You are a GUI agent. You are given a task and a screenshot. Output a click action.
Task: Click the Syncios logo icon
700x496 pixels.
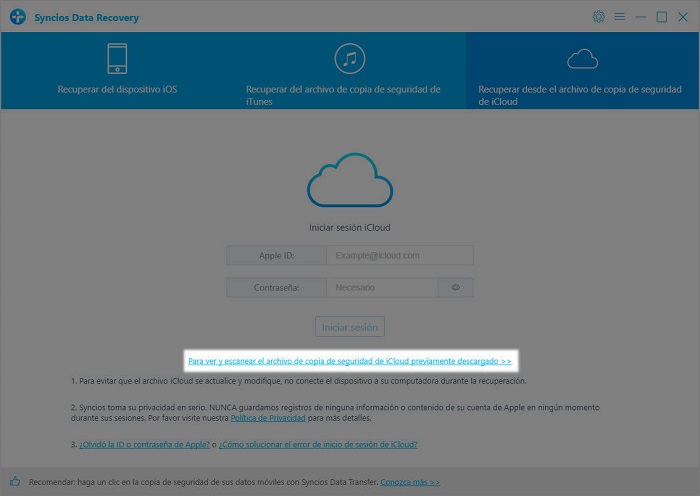pos(18,17)
